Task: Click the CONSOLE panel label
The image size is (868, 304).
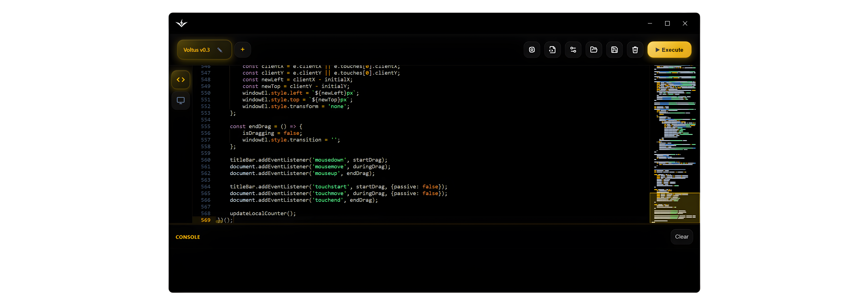Action: pos(188,237)
